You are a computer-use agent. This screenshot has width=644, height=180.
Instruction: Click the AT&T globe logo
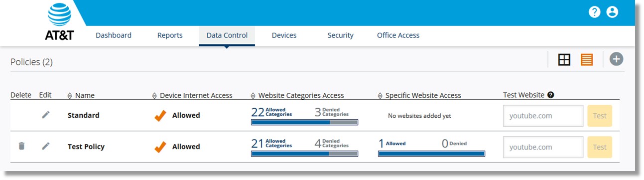point(59,14)
